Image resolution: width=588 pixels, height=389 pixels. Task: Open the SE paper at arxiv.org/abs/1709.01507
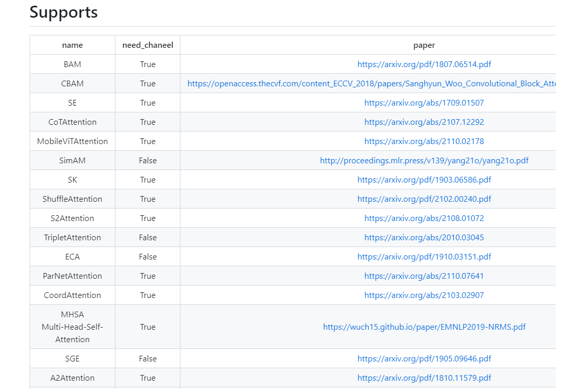tap(424, 102)
